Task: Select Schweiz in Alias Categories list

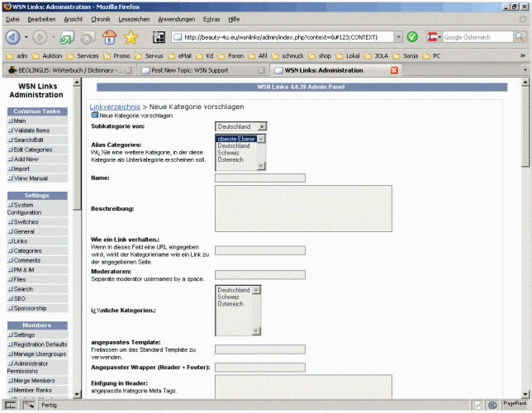Action: click(228, 152)
